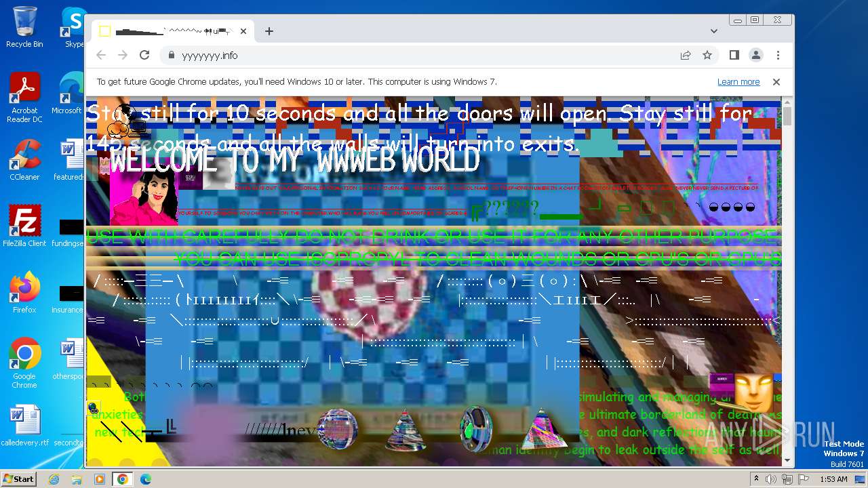Screen dimensions: 868x488
Task: Launch FileZilla Client from the desktop
Action: point(24,226)
